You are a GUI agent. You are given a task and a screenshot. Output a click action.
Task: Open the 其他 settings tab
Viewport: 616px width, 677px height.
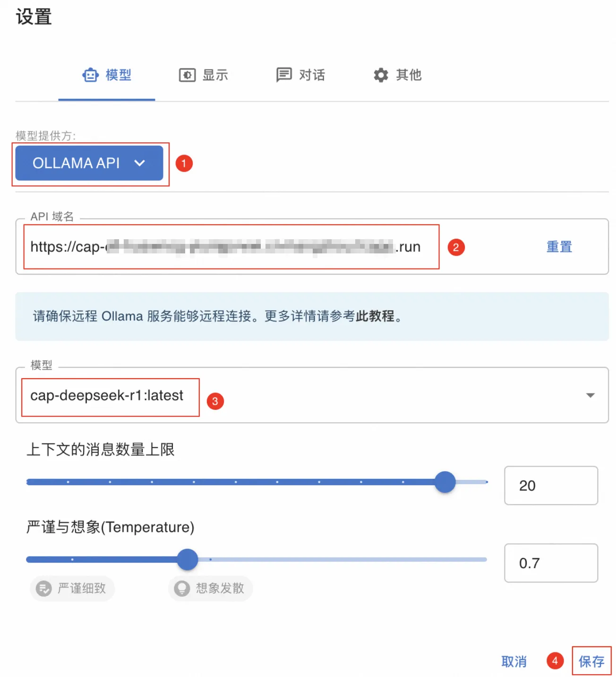click(x=397, y=75)
